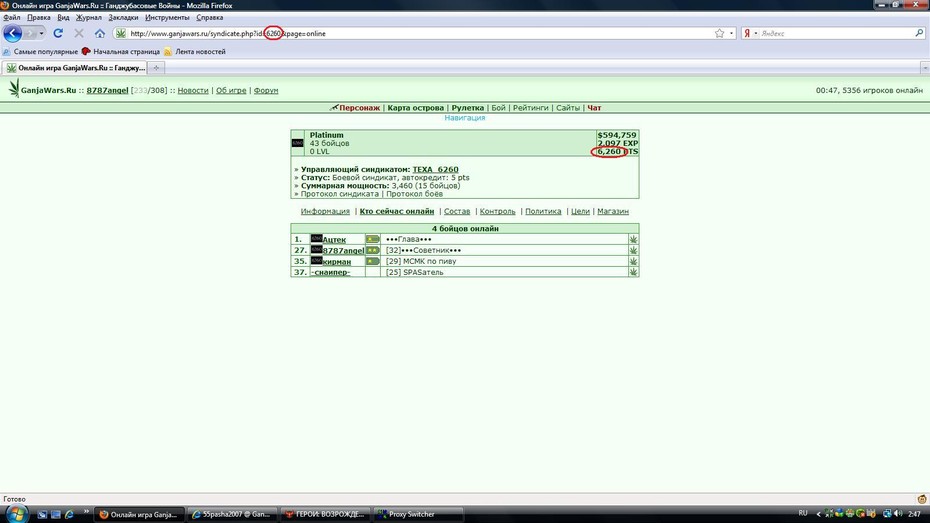
Task: Click the leaf icon in 8787angel's row
Action: pyautogui.click(x=633, y=250)
